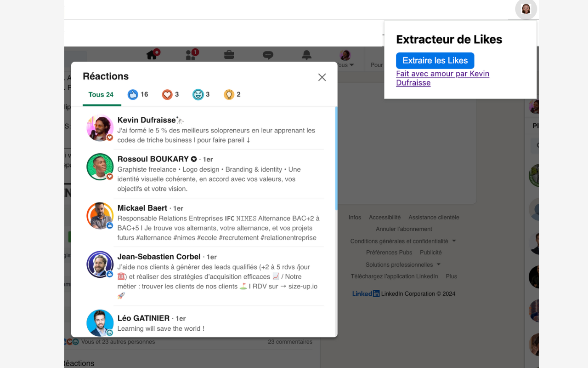Click the Extraire les Likes button

tap(435, 60)
